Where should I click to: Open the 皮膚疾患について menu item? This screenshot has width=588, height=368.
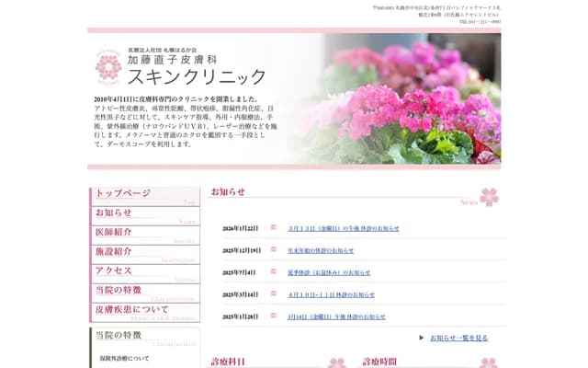tap(145, 313)
